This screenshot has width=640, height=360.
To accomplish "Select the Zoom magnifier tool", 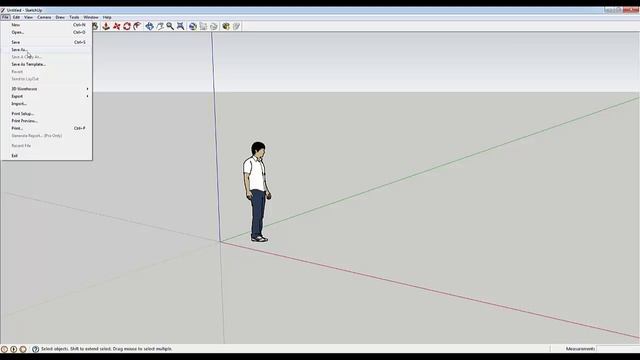I will (x=170, y=27).
